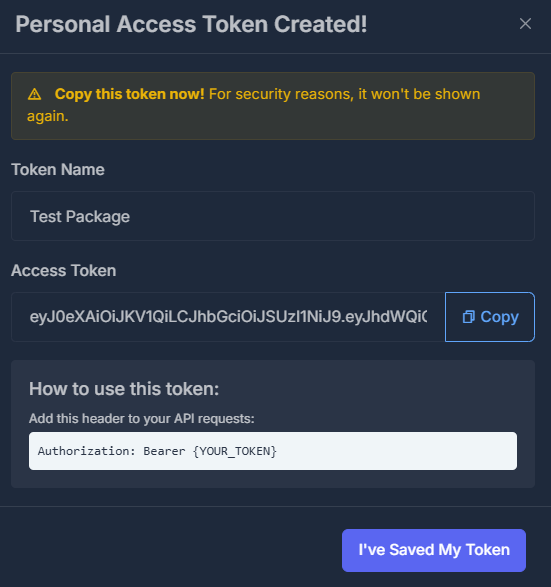551x587 pixels.
Task: Click 'How to use this token' heading
Action: (x=124, y=389)
